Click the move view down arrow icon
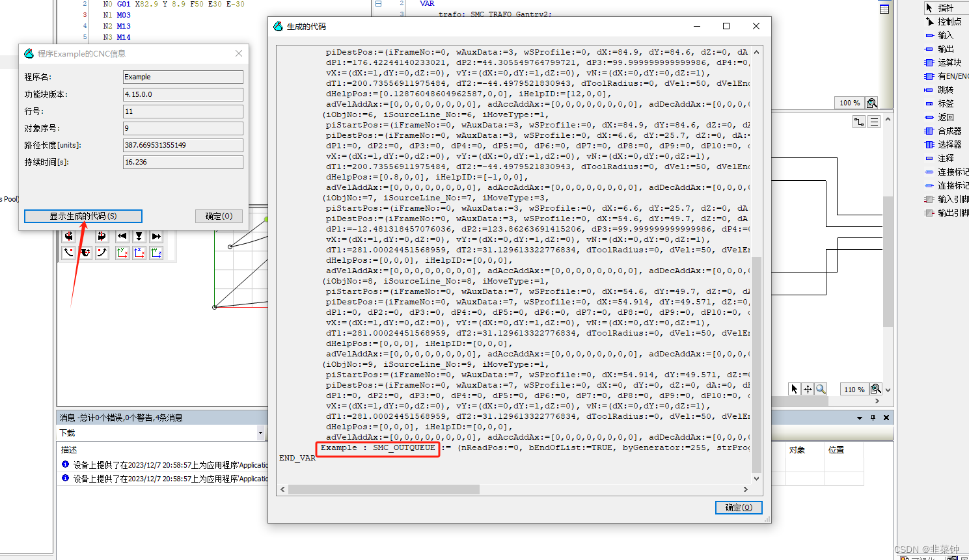This screenshot has width=969, height=560. 139,236
